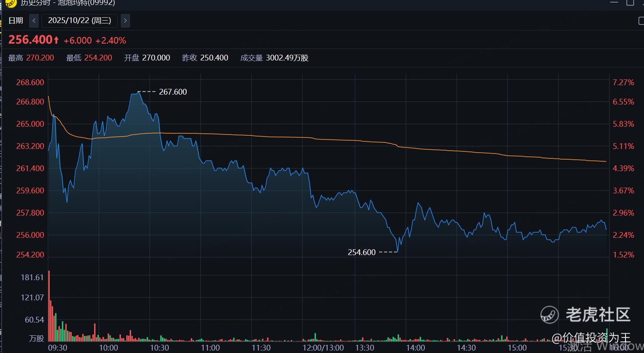Click the 60.54 volume axis label
The image size is (644, 353).
(x=35, y=320)
